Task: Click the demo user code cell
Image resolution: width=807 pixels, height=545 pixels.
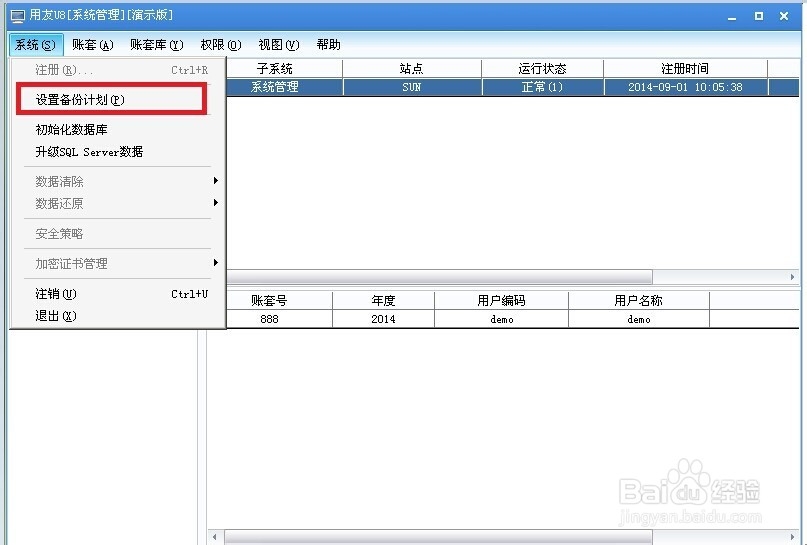Action: tap(501, 319)
